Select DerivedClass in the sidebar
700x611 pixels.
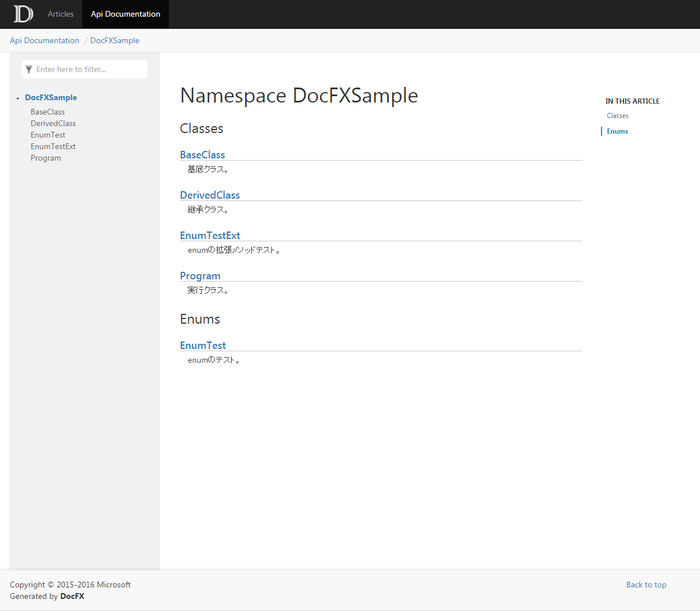coord(53,123)
